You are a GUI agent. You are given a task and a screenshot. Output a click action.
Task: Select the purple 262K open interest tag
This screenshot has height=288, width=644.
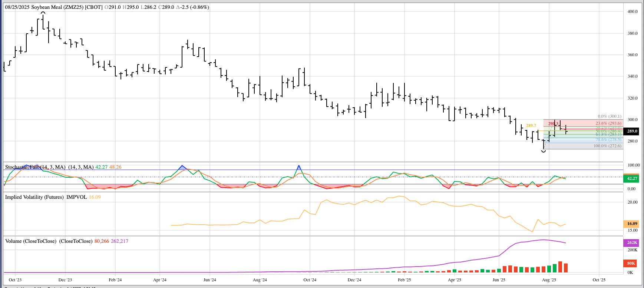point(632,242)
